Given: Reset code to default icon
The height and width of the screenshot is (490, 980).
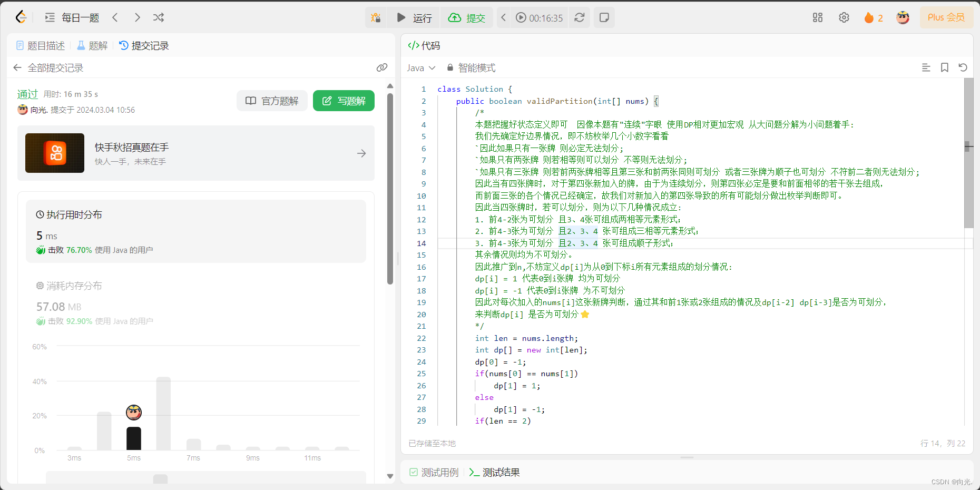Looking at the screenshot, I should [x=963, y=67].
